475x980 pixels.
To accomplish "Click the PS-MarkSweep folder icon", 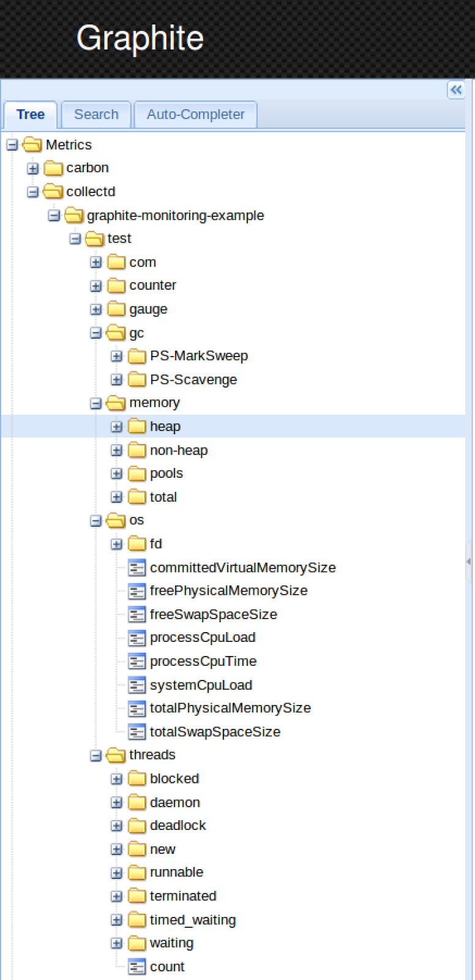I will [137, 356].
